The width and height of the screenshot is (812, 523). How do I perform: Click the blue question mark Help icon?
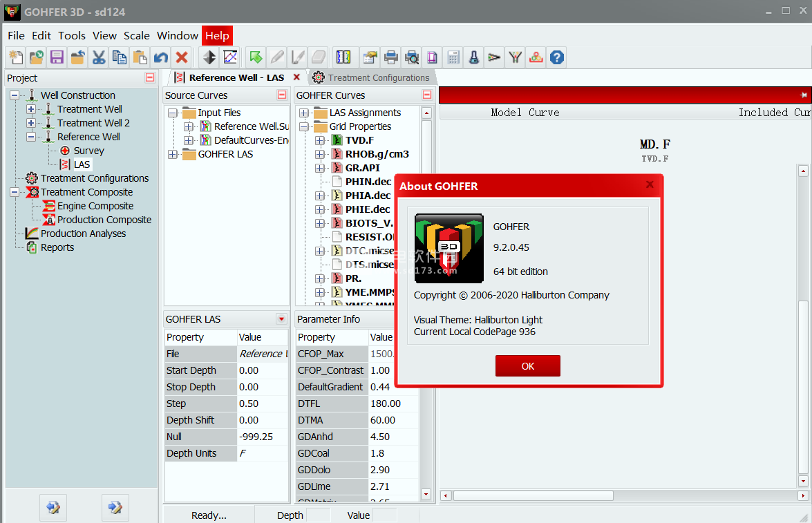pyautogui.click(x=557, y=57)
